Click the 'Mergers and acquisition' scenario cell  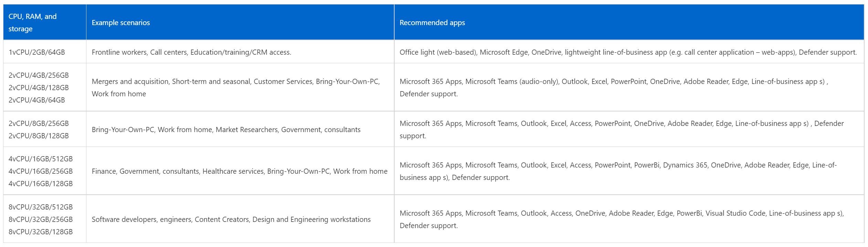240,87
